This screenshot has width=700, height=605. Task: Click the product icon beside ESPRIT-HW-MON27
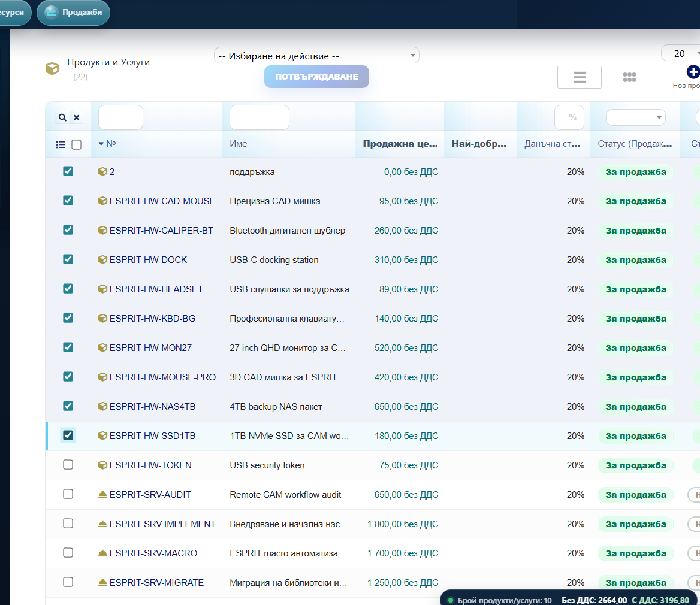pos(102,347)
